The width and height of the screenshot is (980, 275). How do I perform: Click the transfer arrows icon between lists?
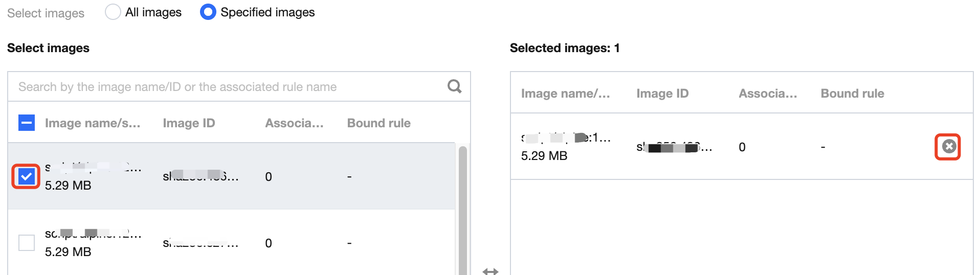coord(490,271)
